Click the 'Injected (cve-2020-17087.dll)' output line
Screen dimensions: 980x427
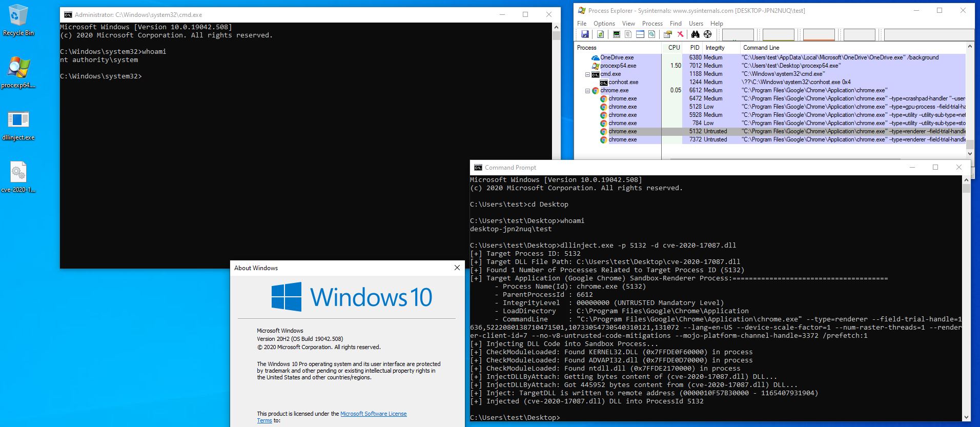pos(587,401)
